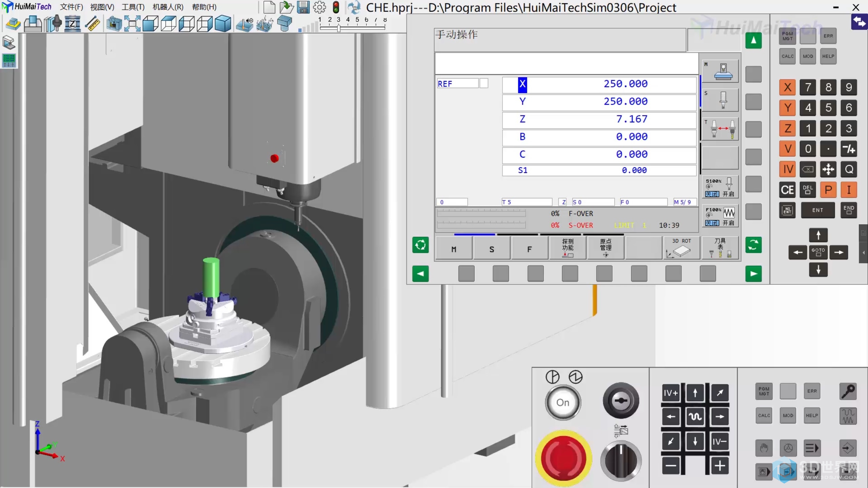
Task: Click the green right arrow soft key switcher
Action: tap(753, 274)
